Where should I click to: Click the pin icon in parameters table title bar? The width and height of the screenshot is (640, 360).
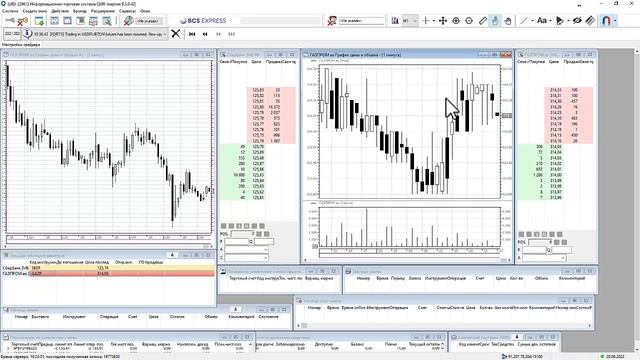click(172, 255)
